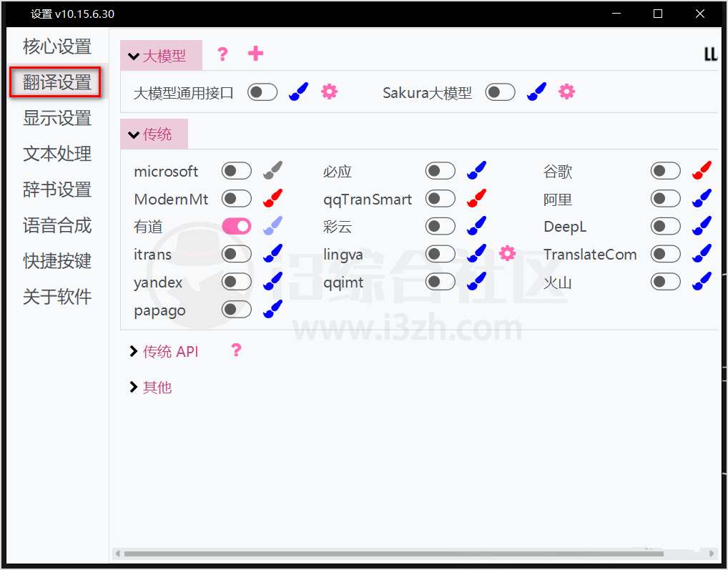Click the question mark beside 传统 API
Viewport: 728px width, 570px height.
click(x=236, y=350)
